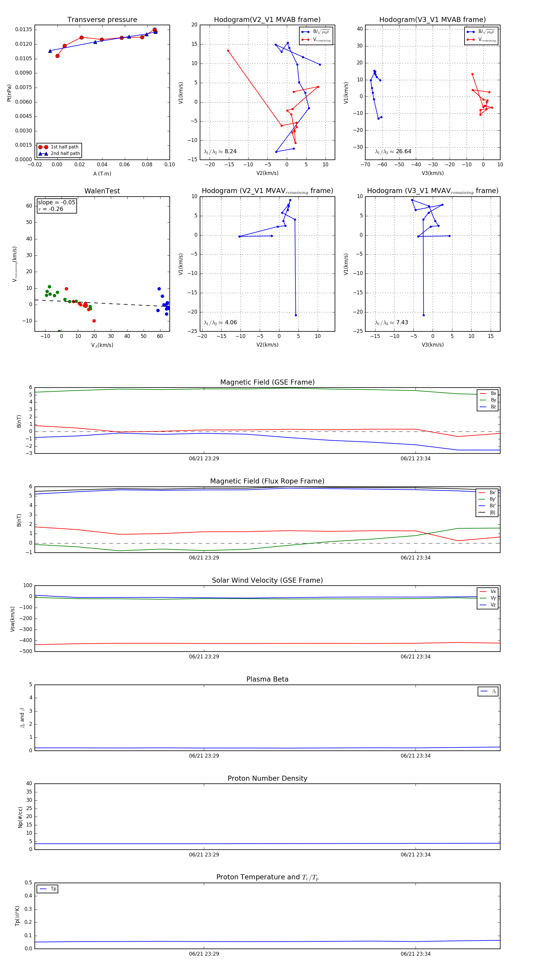Click the 'Np(#/cc)' y-axis label
The image size is (535, 980).
[x=20, y=817]
